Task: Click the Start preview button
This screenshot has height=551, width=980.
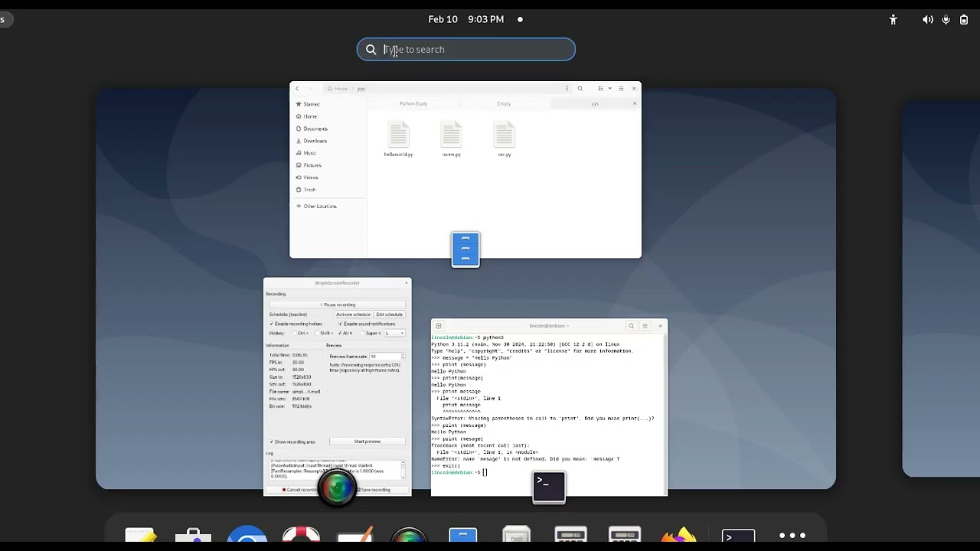Action: 367,442
